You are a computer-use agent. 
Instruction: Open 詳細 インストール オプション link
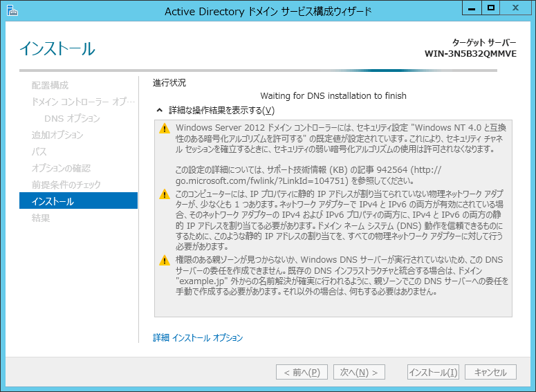point(198,337)
